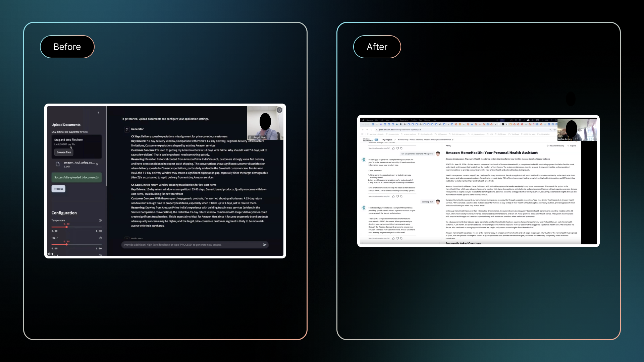The width and height of the screenshot is (644, 362).
Task: Click the Generator wrench avatar icon
Action: [127, 129]
